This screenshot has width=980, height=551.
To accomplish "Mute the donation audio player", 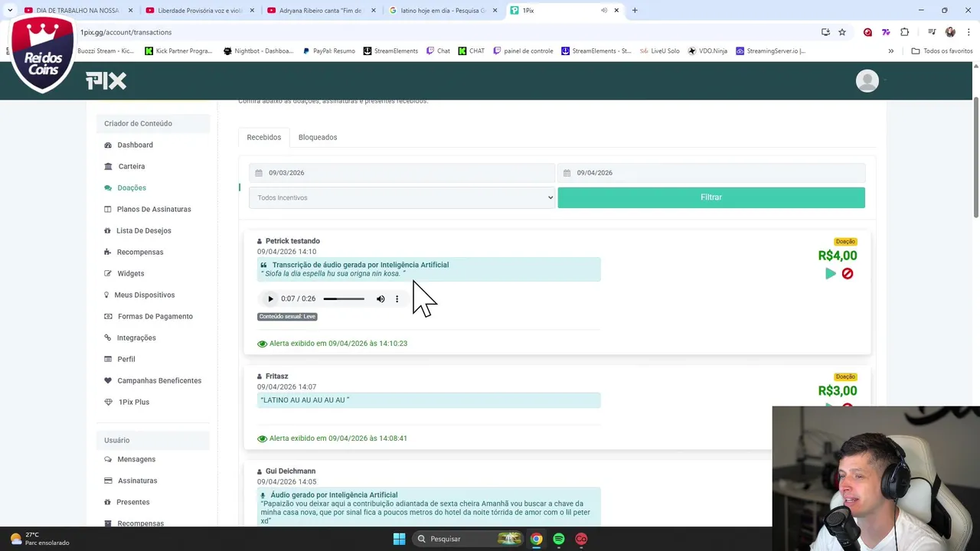I will click(x=381, y=298).
